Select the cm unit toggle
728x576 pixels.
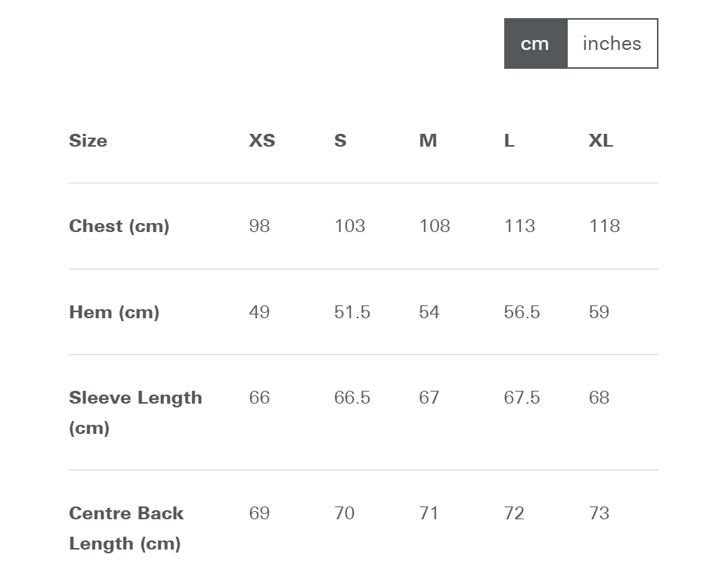[536, 44]
